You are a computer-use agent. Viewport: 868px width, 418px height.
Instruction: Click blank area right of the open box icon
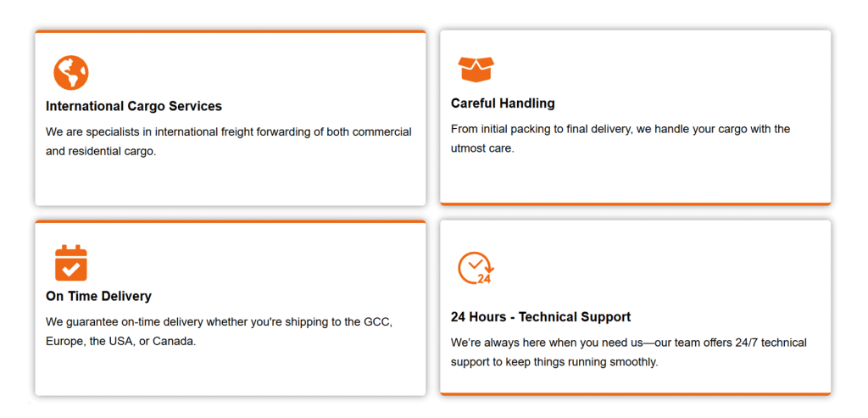point(661,69)
